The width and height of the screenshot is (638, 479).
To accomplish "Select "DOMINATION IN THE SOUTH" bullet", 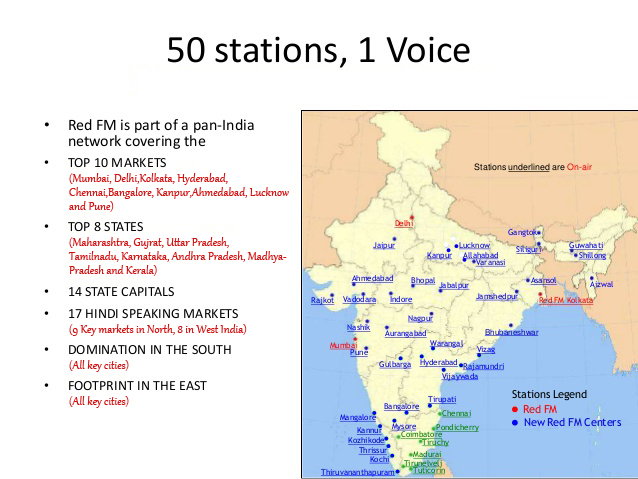I will point(150,350).
